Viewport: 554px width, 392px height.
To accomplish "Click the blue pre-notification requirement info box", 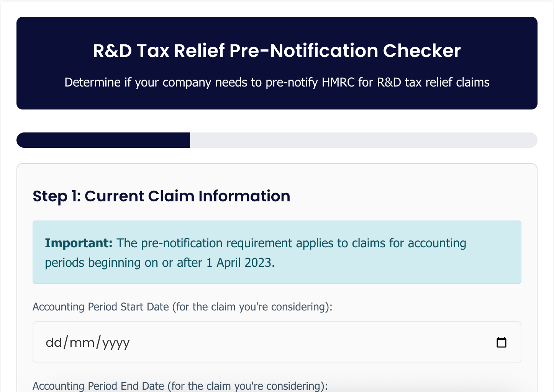I will (277, 252).
